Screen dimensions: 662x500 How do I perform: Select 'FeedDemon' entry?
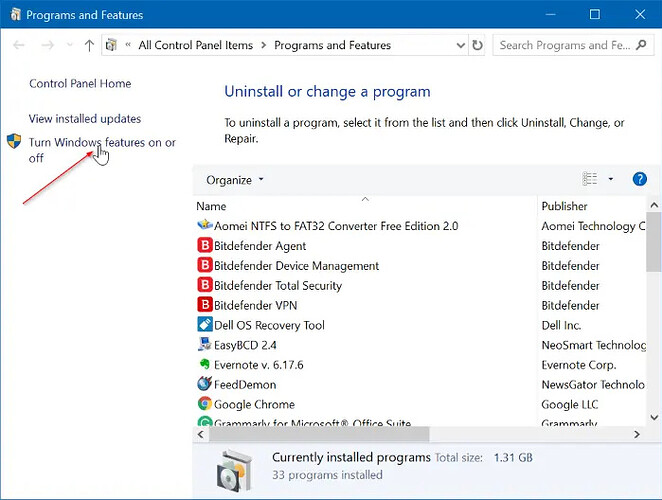pos(245,385)
